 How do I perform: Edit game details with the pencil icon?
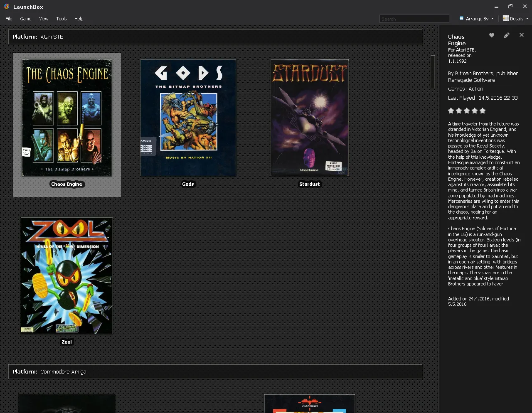(x=507, y=35)
